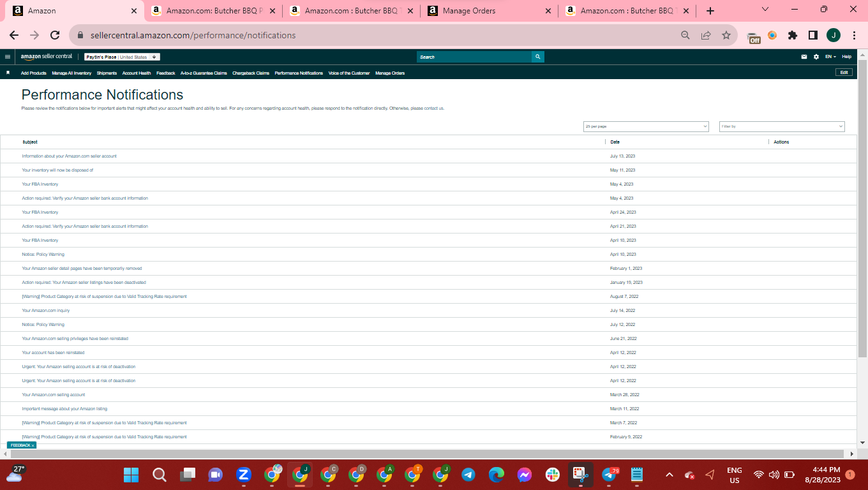This screenshot has height=490, width=868.
Task: Open 'Your inventory will now be disposed of' notification
Action: click(57, 170)
